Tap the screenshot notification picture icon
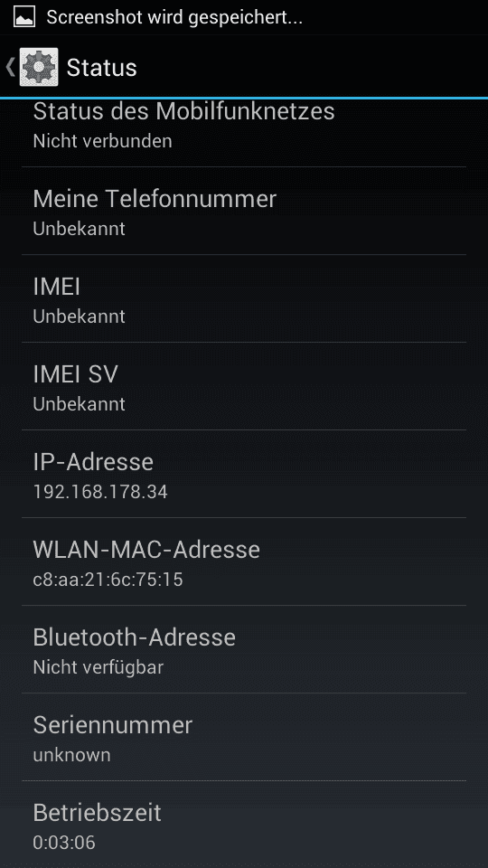The image size is (488, 868). (24, 17)
